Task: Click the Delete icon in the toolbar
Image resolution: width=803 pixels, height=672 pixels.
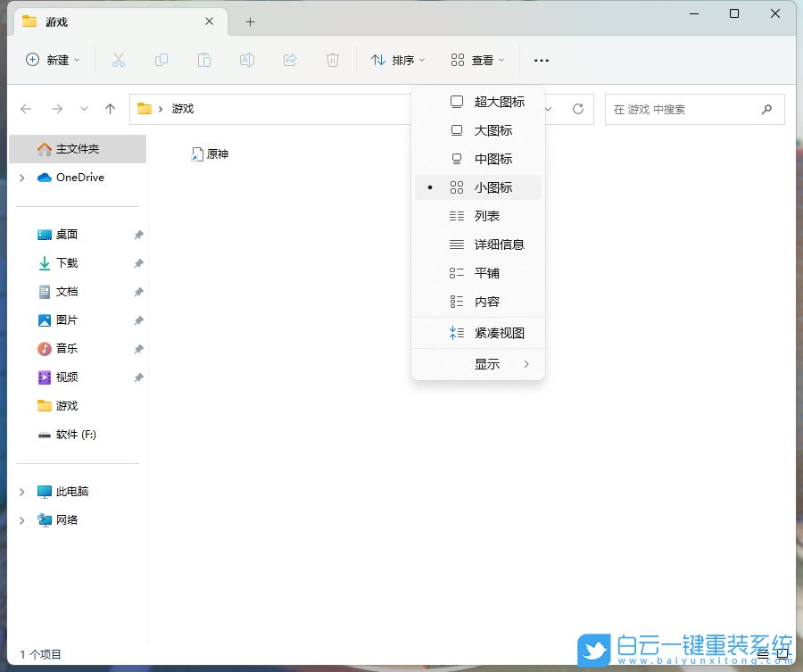Action: [331, 60]
